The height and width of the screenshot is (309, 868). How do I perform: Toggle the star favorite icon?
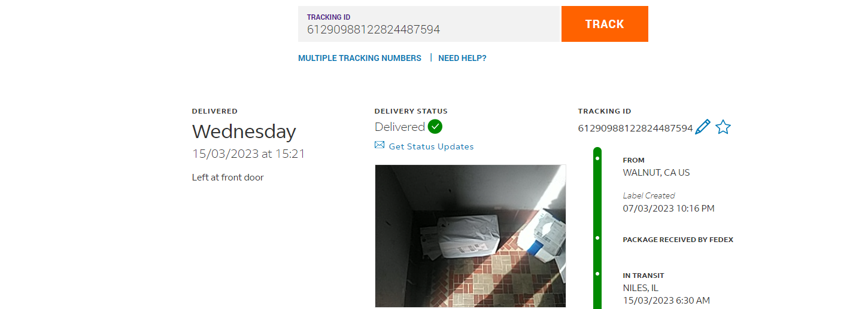(x=723, y=127)
